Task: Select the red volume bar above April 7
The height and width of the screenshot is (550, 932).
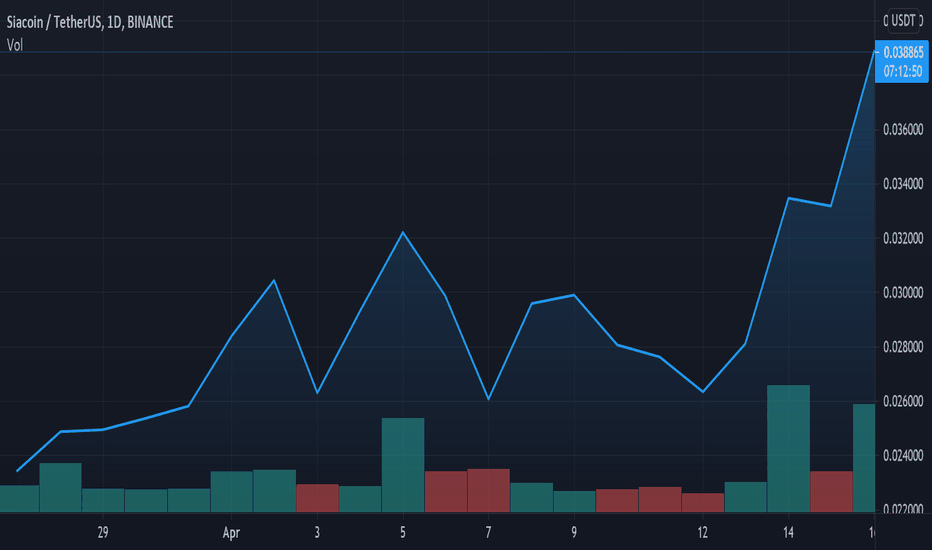Action: (489, 491)
